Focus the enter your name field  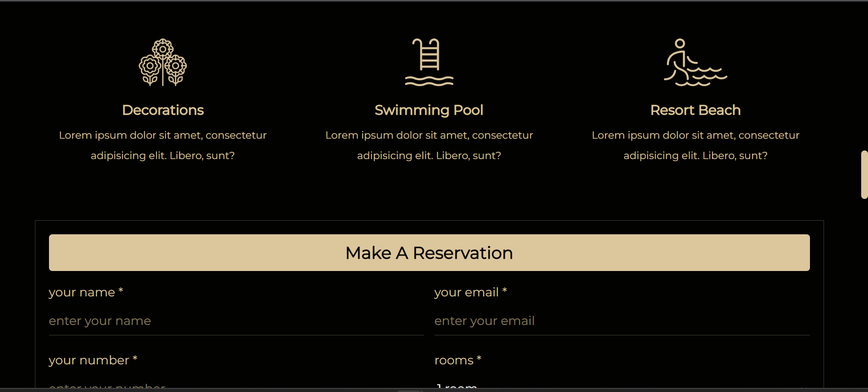tap(236, 321)
